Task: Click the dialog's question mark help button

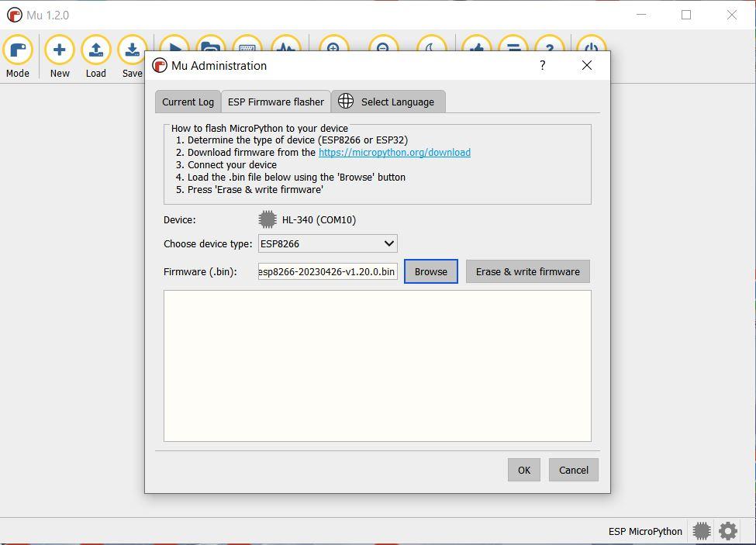Action: point(543,65)
